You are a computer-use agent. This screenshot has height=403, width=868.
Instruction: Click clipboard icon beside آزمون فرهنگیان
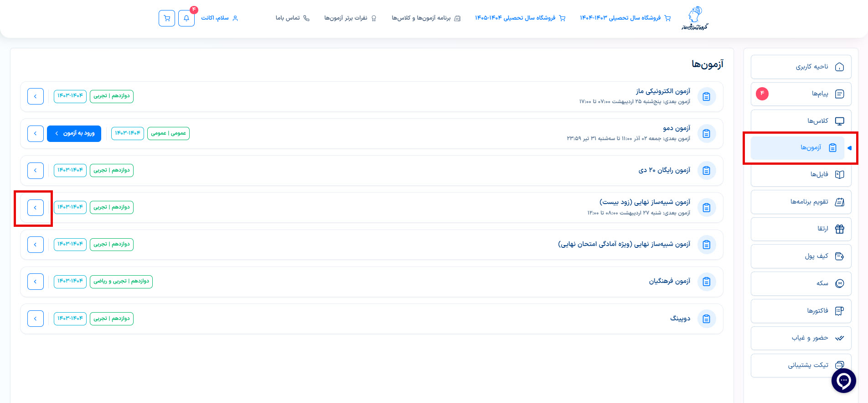click(x=706, y=282)
